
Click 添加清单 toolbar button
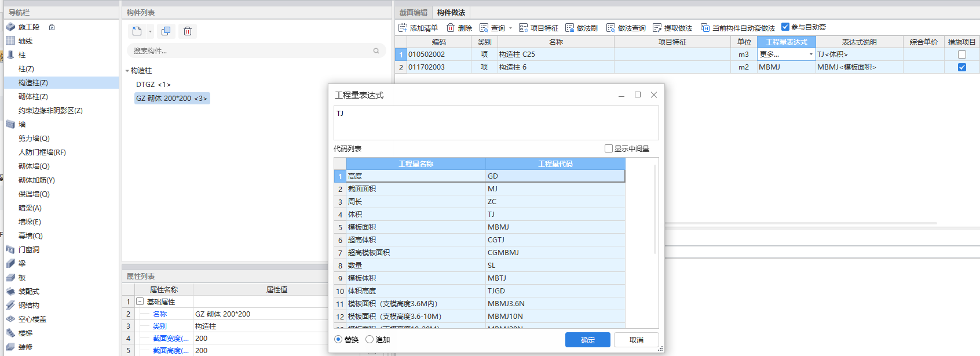click(x=418, y=28)
